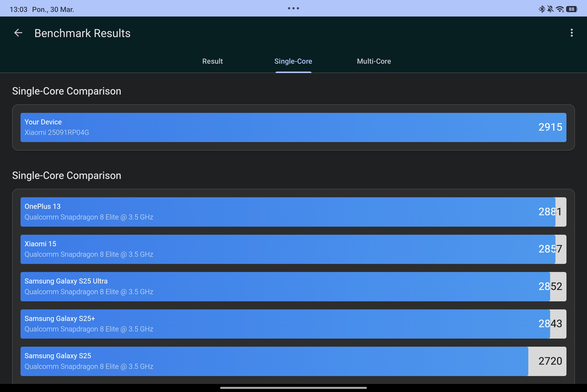Tap the Benchmark Results title

point(83,33)
